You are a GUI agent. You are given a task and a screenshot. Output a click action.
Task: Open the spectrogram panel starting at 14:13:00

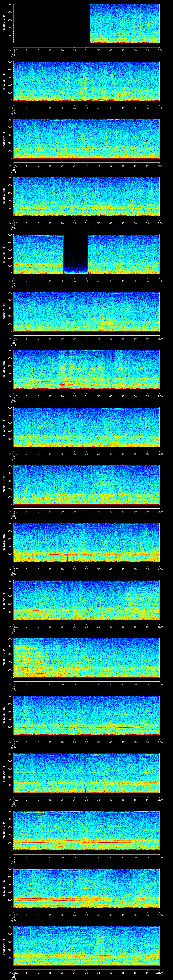(x=87, y=543)
